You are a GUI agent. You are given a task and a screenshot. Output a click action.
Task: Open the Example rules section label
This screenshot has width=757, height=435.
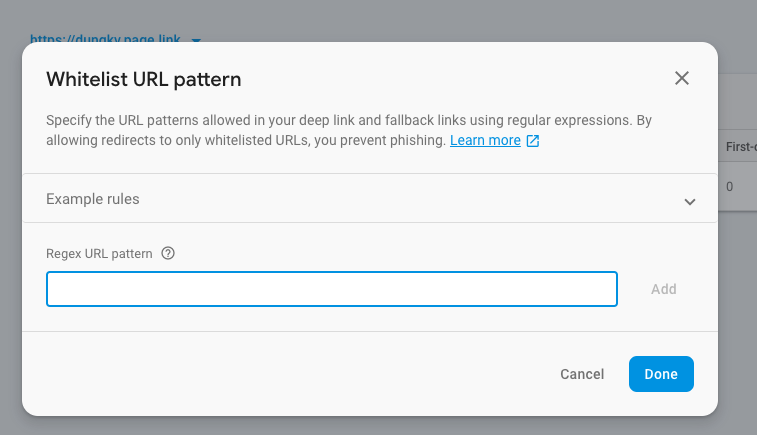pos(93,199)
